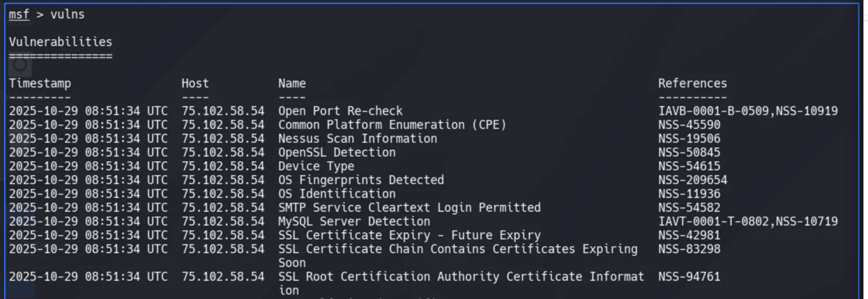Screen dimensions: 868x299
Task: Click timestamp in Open Port Re-check row
Action: click(x=88, y=111)
